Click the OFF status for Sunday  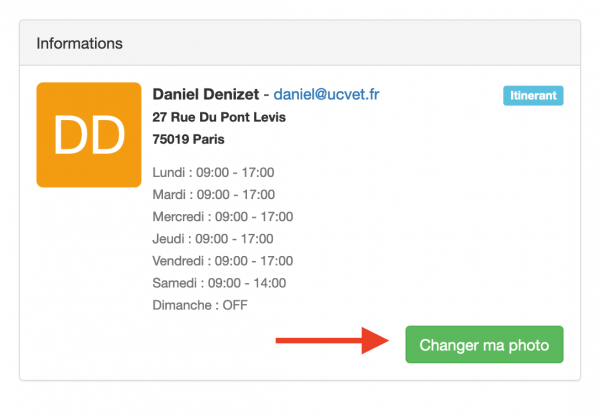click(x=234, y=305)
